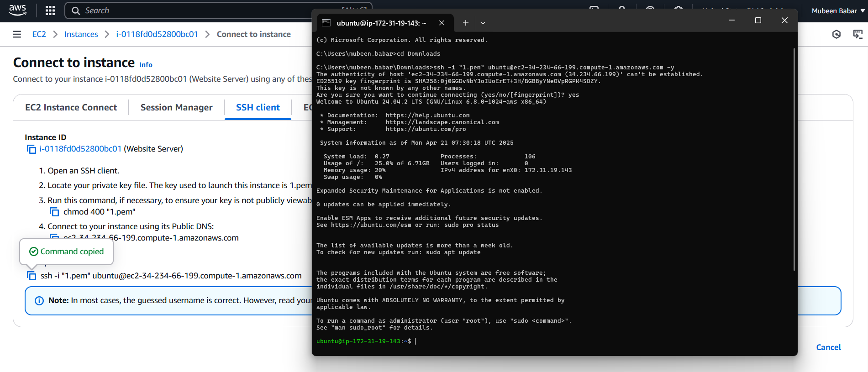Viewport: 868px width, 372px height.
Task: Click the terminal window scrollbar
Action: pyautogui.click(x=794, y=160)
